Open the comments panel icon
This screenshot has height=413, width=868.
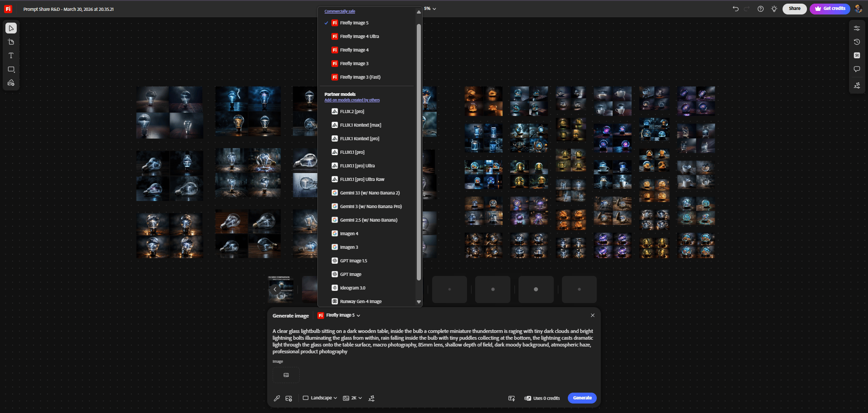[x=857, y=69]
